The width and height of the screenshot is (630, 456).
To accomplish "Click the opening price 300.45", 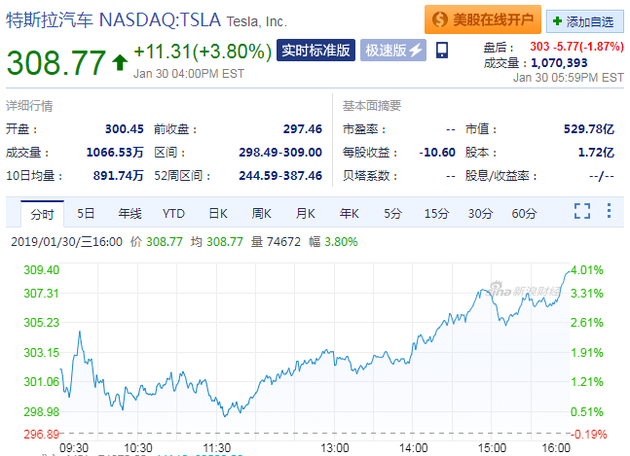I will 124,129.
